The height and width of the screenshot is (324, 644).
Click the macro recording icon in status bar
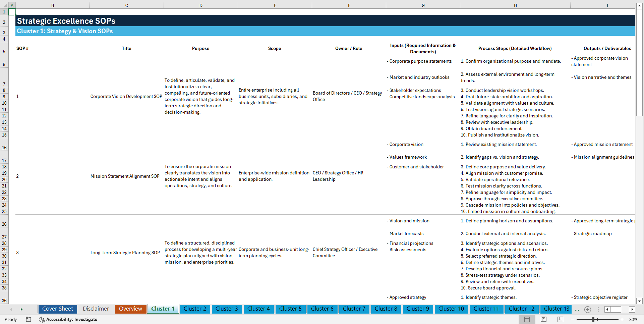pyautogui.click(x=28, y=319)
